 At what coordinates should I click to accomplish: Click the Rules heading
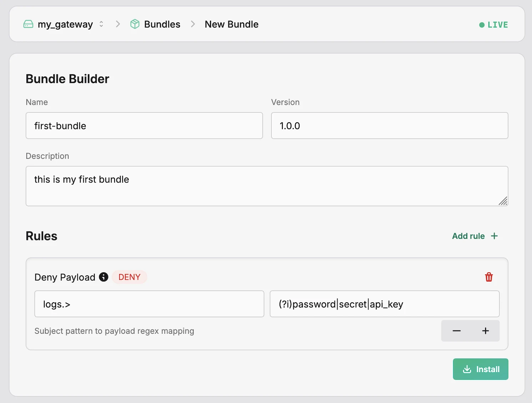coord(41,236)
